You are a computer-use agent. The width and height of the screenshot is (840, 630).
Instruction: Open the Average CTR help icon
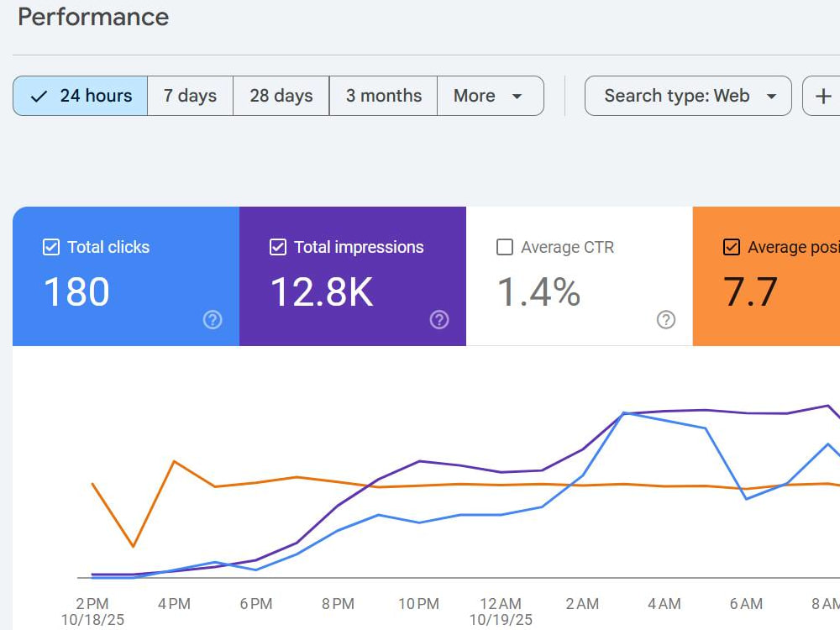tap(666, 320)
